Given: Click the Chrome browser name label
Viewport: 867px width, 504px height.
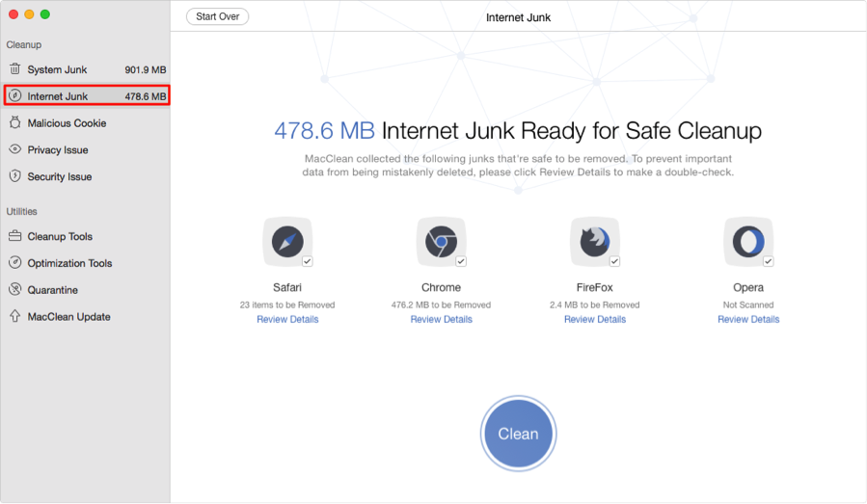Looking at the screenshot, I should click(x=442, y=287).
